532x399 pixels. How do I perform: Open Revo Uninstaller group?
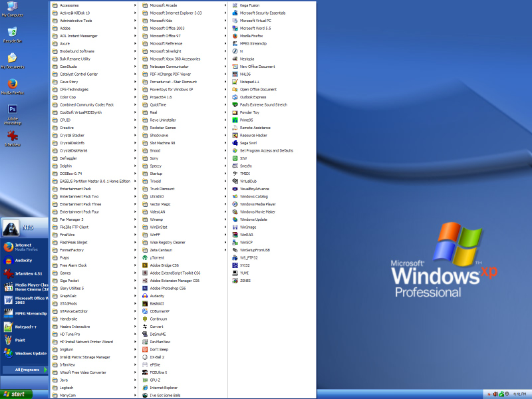coord(184,120)
